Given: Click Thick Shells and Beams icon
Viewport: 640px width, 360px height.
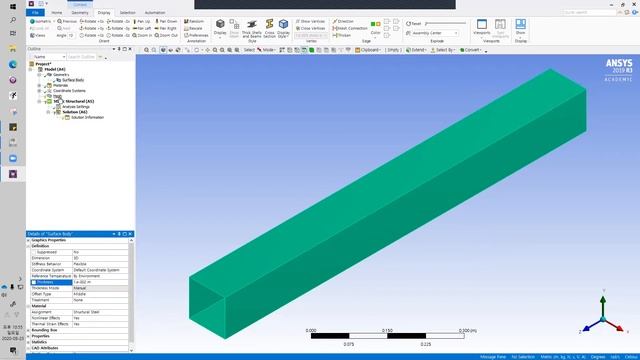Looking at the screenshot, I should (x=252, y=29).
